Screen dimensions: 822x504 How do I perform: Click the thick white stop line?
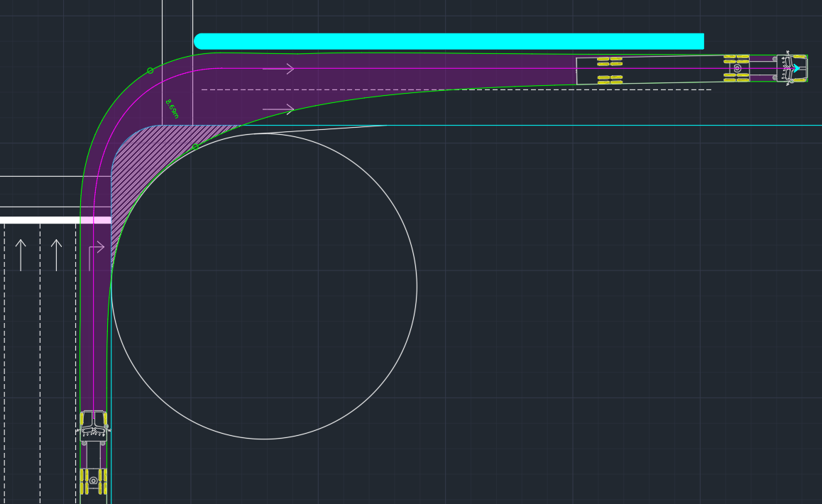39,220
